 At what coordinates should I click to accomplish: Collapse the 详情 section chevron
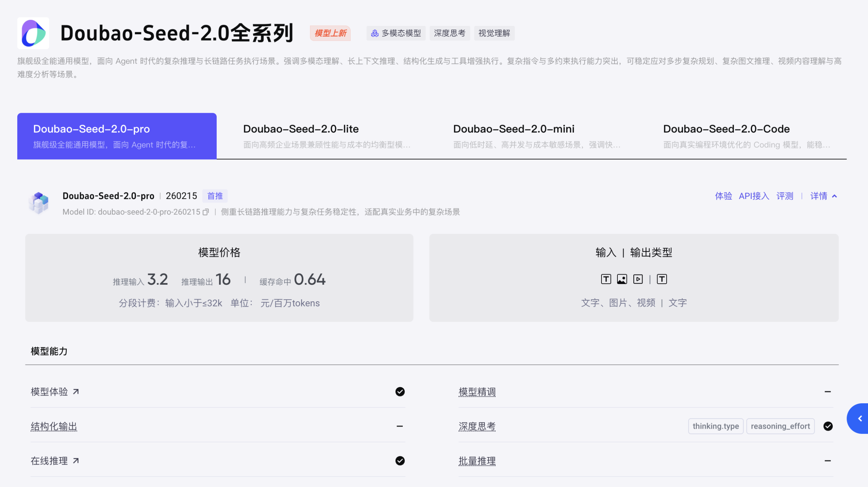834,196
